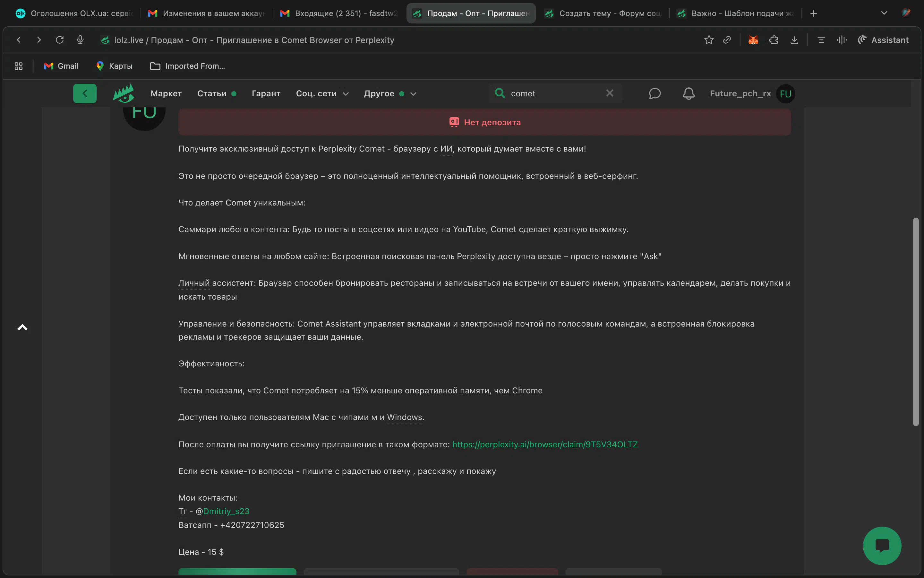Expand the Соц. сети dropdown
The width and height of the screenshot is (924, 578).
(x=322, y=93)
